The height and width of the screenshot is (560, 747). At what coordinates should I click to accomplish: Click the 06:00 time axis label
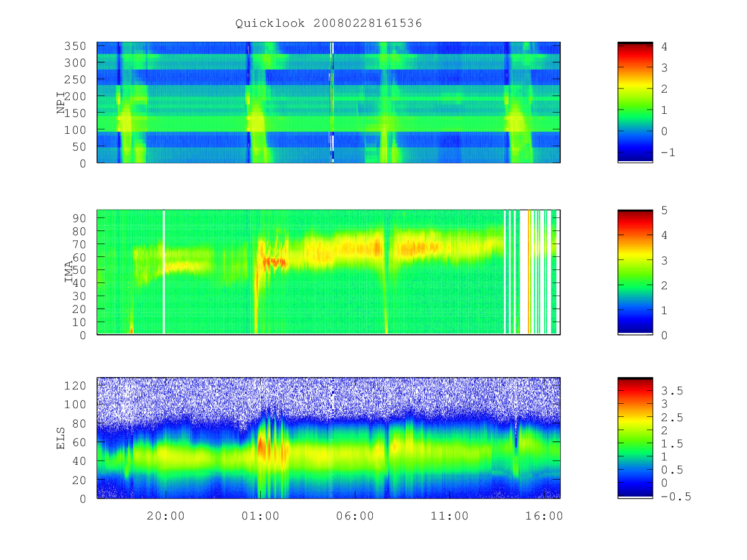[355, 516]
